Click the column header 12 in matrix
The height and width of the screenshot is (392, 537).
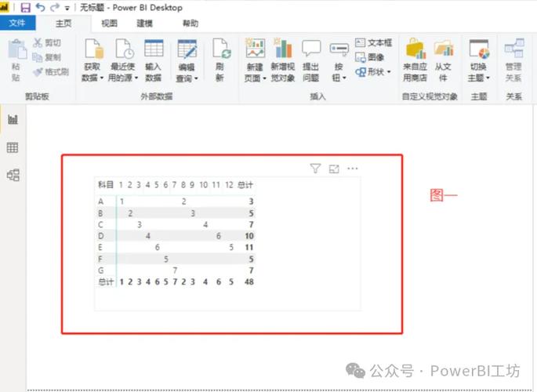point(229,185)
